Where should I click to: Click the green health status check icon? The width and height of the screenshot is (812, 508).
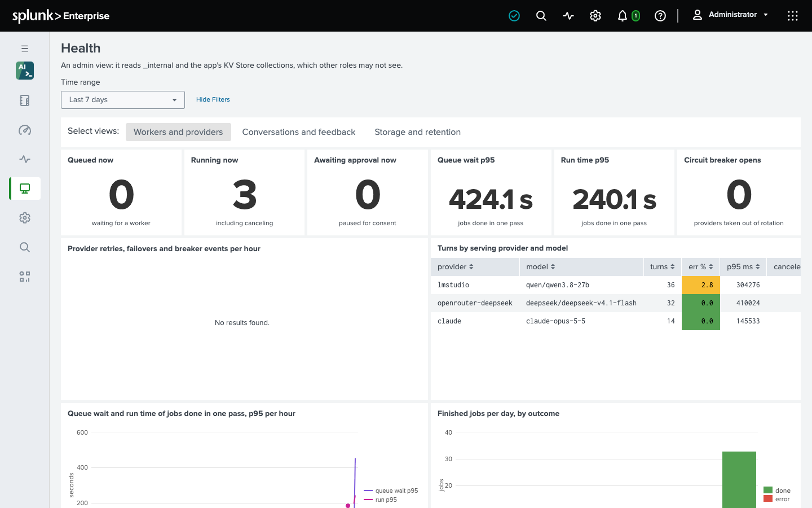click(x=514, y=16)
